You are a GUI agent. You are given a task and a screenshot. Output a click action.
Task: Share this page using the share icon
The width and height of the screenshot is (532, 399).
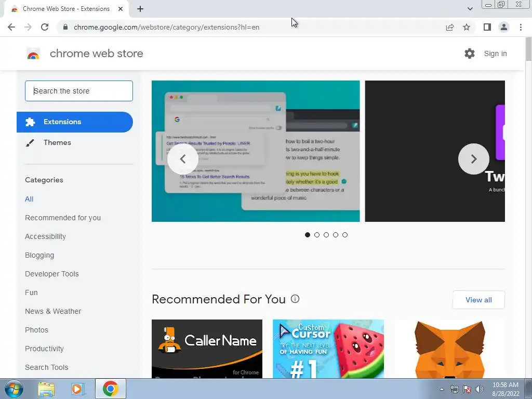pyautogui.click(x=450, y=27)
